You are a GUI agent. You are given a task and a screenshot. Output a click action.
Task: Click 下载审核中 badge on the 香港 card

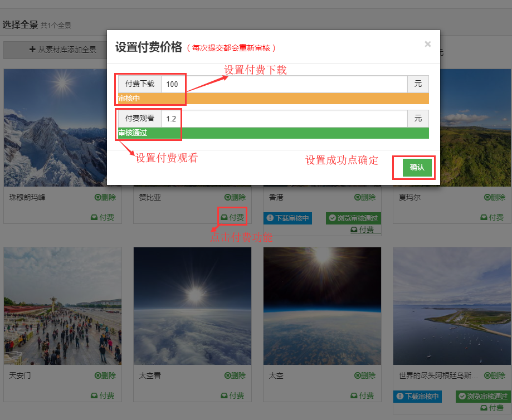[287, 218]
